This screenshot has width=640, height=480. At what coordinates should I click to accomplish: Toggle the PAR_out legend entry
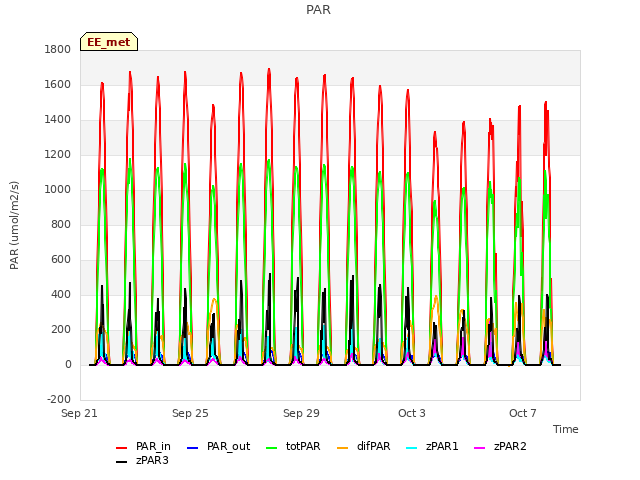click(x=218, y=447)
